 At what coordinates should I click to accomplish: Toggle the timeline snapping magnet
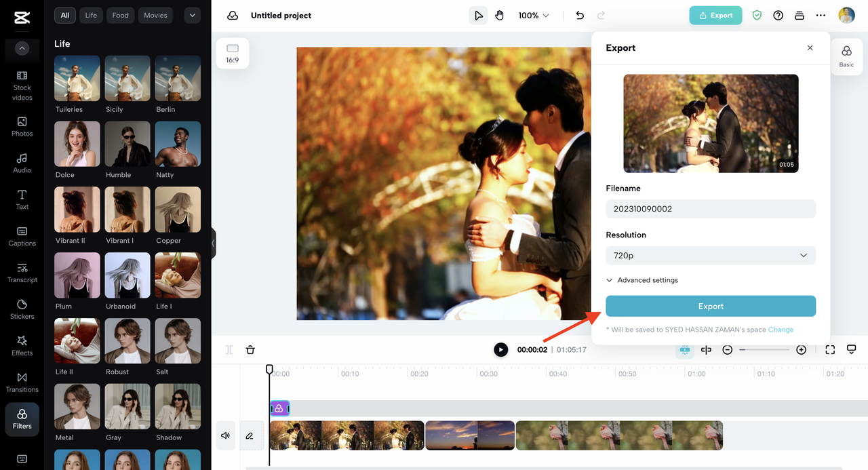[685, 350]
